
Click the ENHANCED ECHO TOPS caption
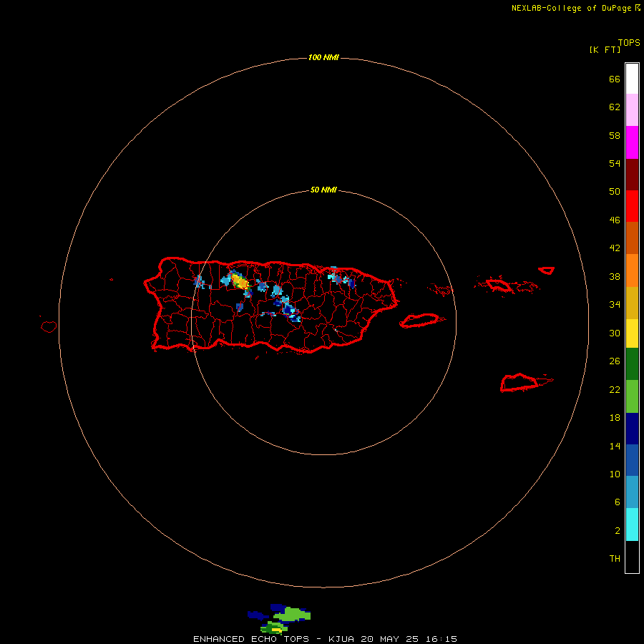(x=251, y=639)
